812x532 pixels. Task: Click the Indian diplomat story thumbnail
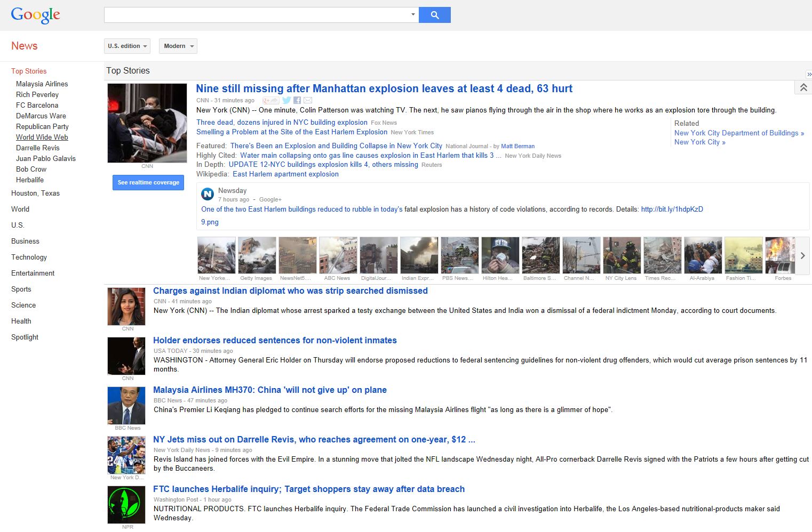[x=126, y=307]
